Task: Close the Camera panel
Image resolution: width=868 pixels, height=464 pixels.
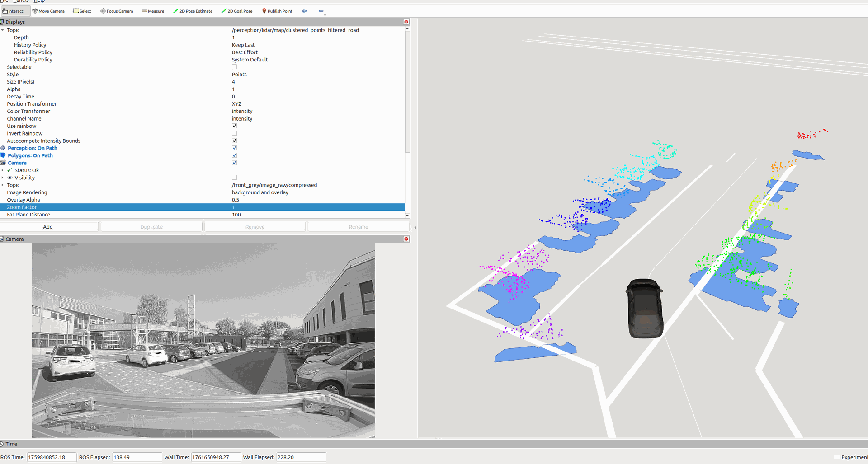Action: click(406, 239)
